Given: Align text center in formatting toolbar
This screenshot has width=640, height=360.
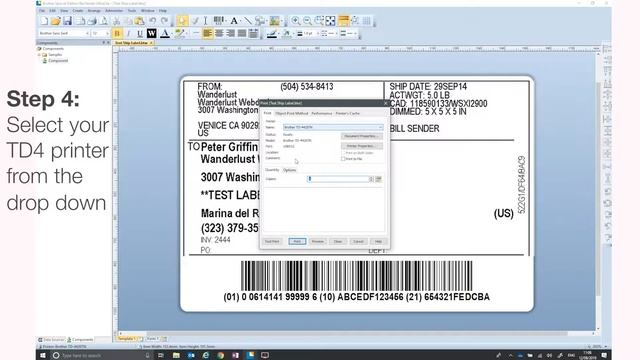Looking at the screenshot, I should click(x=219, y=33).
